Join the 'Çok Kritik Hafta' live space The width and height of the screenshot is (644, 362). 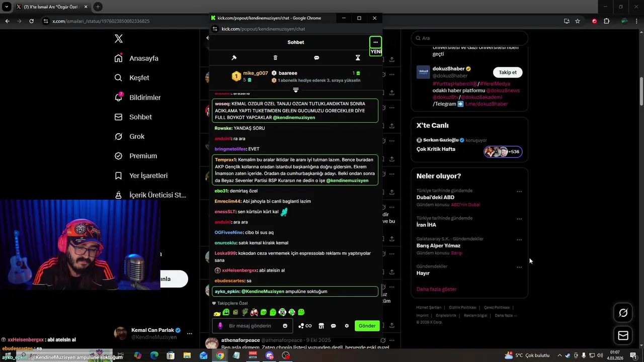point(436,149)
